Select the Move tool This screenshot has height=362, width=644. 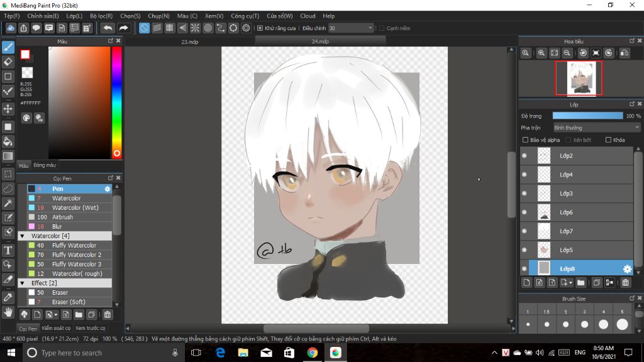8,109
